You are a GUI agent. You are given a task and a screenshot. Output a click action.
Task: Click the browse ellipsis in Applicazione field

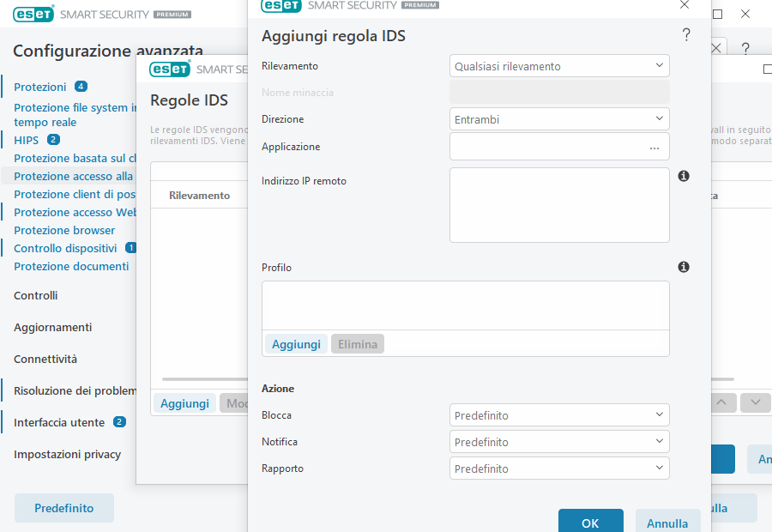coord(654,148)
